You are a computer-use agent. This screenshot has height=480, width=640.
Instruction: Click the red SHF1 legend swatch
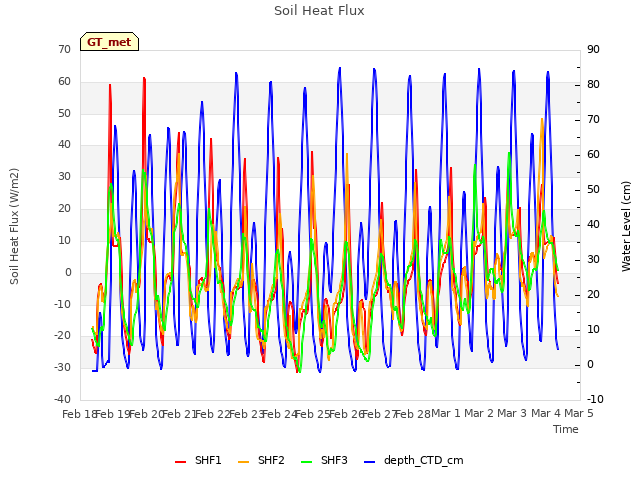click(180, 462)
